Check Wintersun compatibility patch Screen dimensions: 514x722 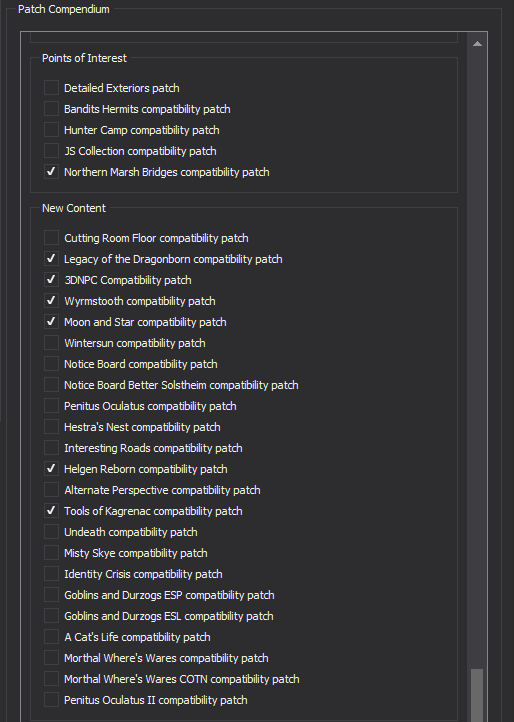(51, 343)
